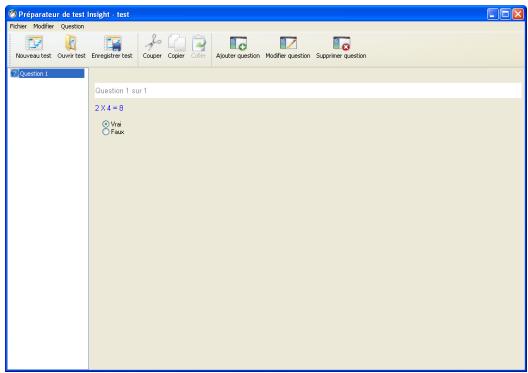Screen dimensions: 528x373
Task: Open the Fichier menu
Action: (18, 26)
